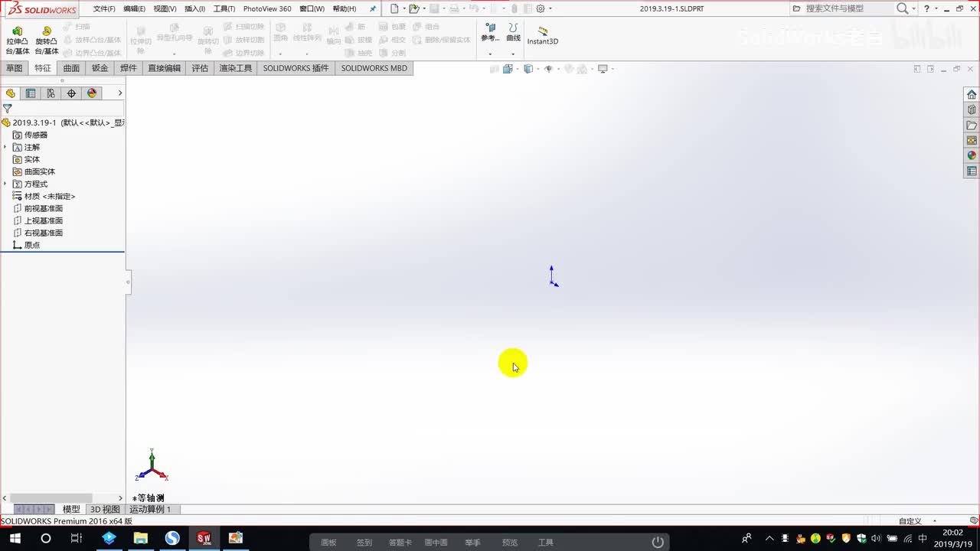The image size is (980, 551).
Task: Switch to the SOLIDWORKS 插件 tab
Action: (x=296, y=68)
